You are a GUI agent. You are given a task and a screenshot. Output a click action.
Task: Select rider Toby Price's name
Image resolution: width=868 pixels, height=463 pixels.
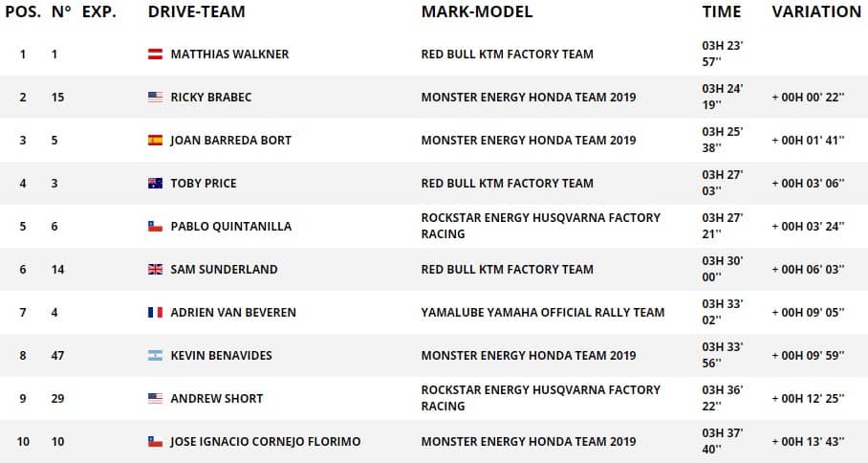pyautogui.click(x=203, y=184)
